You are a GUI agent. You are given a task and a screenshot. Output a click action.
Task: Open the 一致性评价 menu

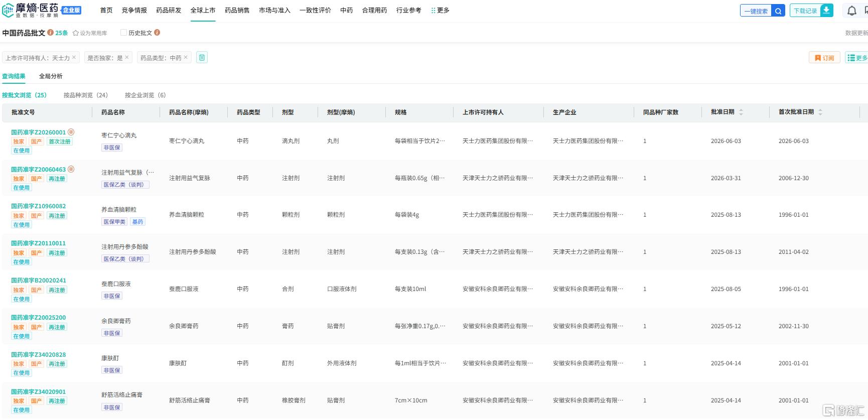[x=315, y=11]
